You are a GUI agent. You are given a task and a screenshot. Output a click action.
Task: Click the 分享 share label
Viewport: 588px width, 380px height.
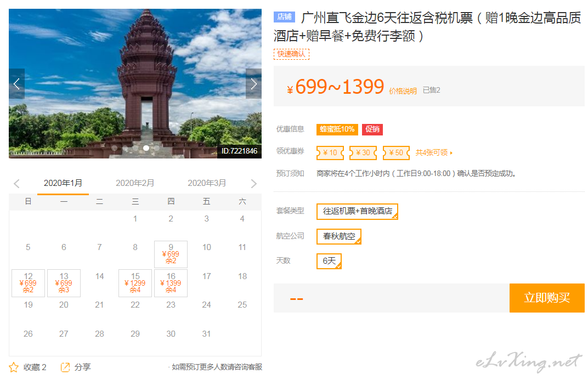pyautogui.click(x=82, y=367)
